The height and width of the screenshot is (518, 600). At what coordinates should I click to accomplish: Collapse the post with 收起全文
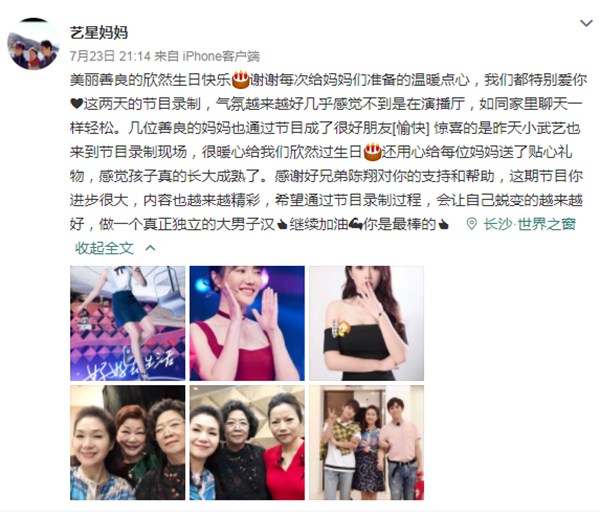tap(104, 248)
